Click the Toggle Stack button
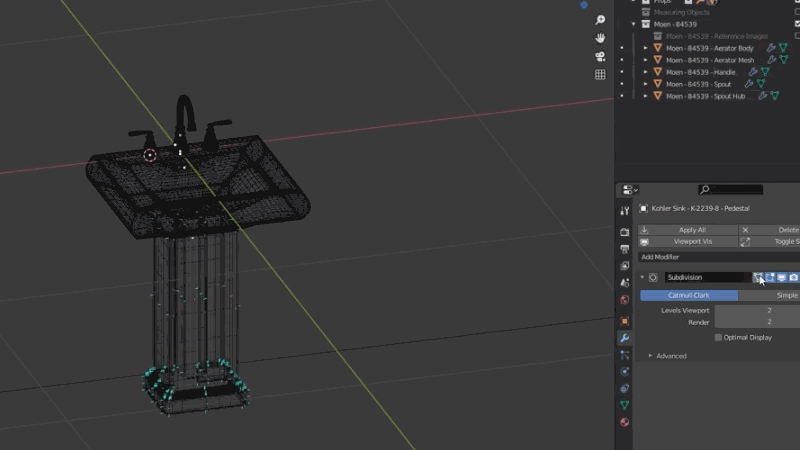The image size is (800, 450). tap(769, 241)
